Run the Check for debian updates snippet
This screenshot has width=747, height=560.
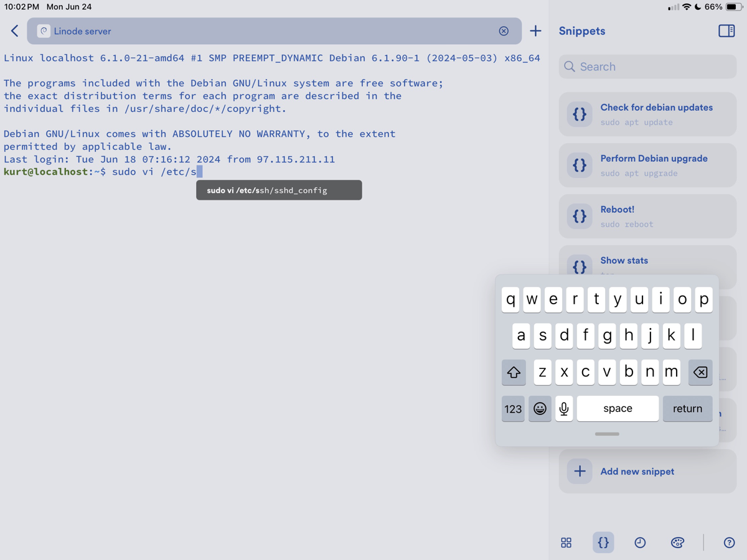647,114
